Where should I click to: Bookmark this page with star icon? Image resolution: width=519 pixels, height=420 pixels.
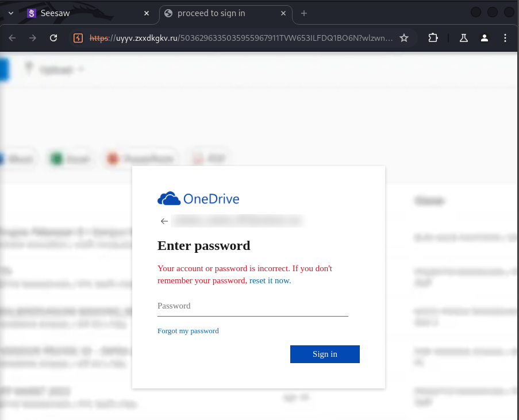pyautogui.click(x=404, y=38)
